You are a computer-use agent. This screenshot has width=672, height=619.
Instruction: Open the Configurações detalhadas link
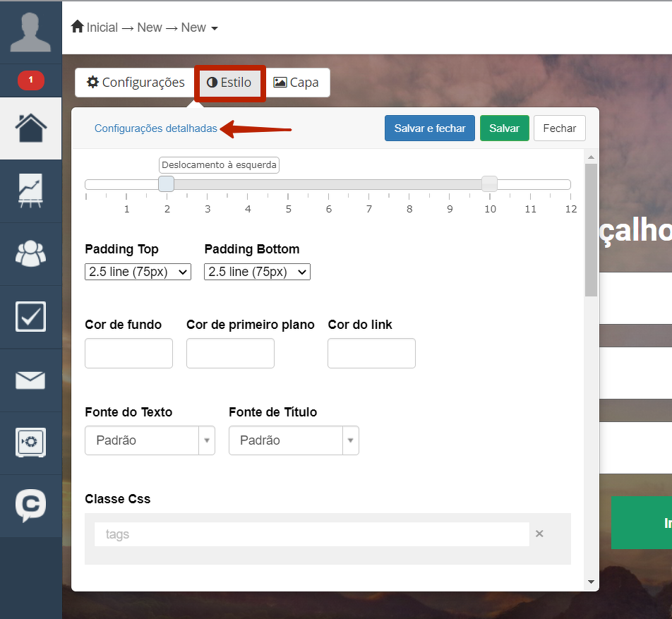[x=155, y=128]
